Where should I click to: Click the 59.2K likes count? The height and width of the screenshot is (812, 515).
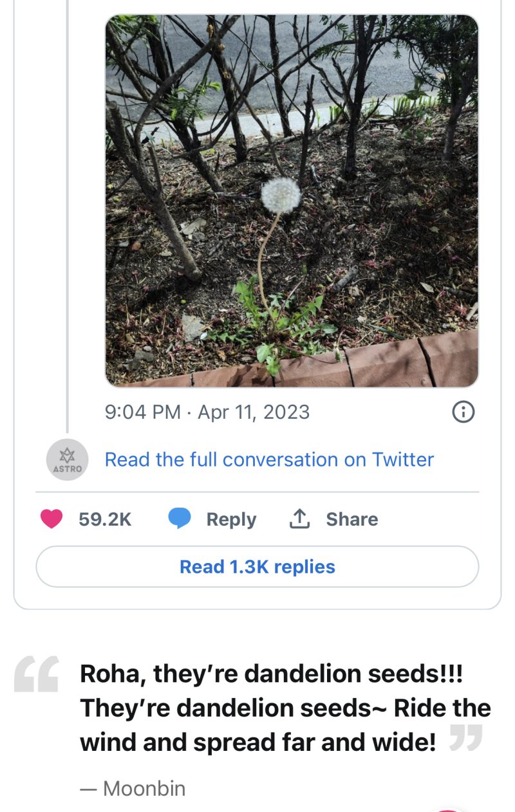pos(105,519)
